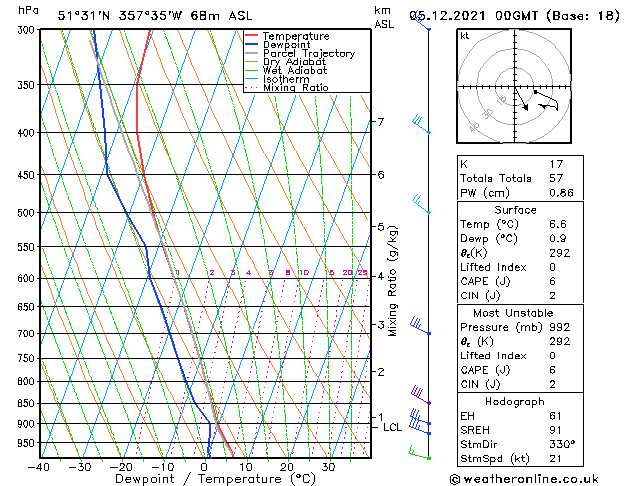Image resolution: width=629 pixels, height=486 pixels.
Task: Click the 30 temperature axis label
Action: [x=329, y=467]
